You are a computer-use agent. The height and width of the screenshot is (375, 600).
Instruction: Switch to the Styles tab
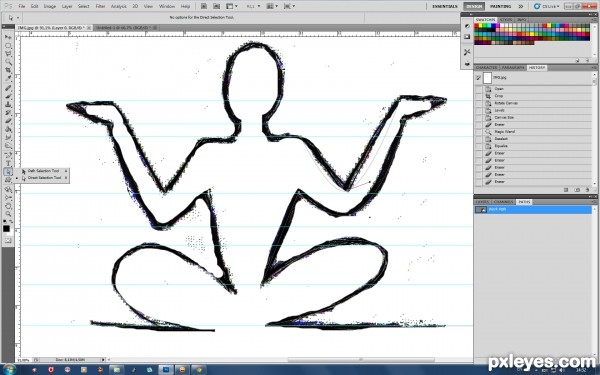(505, 20)
